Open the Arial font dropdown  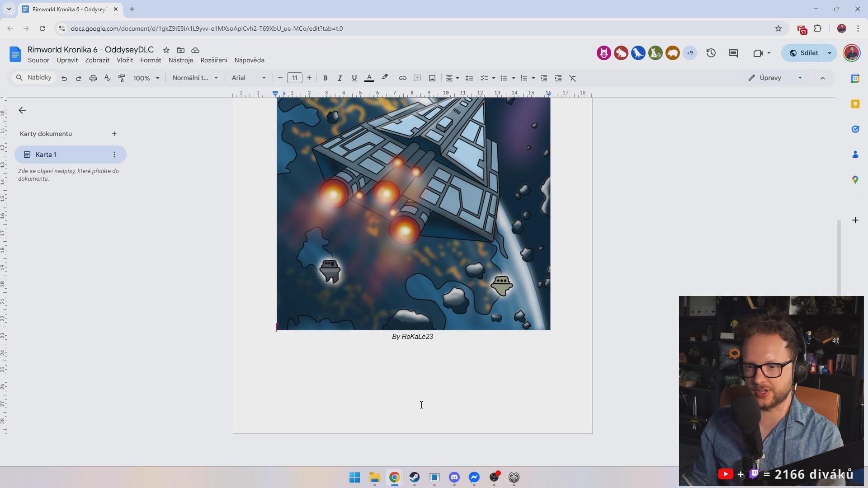249,78
